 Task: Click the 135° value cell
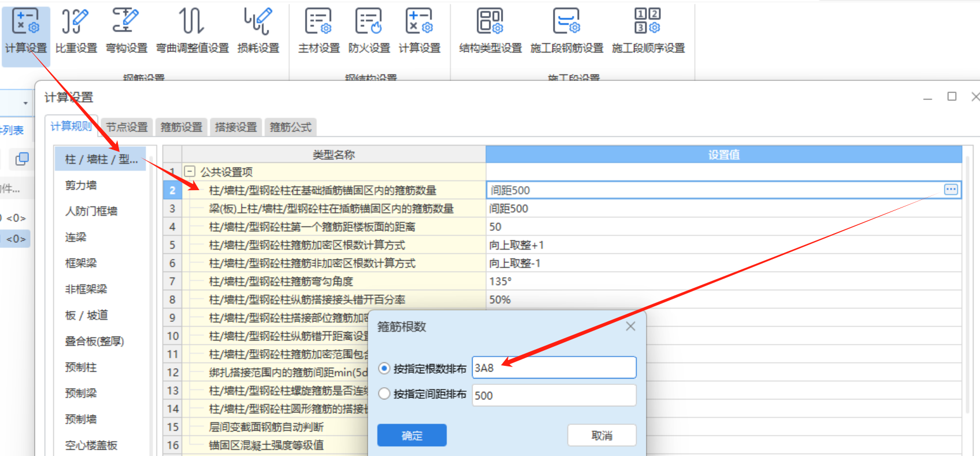tap(723, 281)
